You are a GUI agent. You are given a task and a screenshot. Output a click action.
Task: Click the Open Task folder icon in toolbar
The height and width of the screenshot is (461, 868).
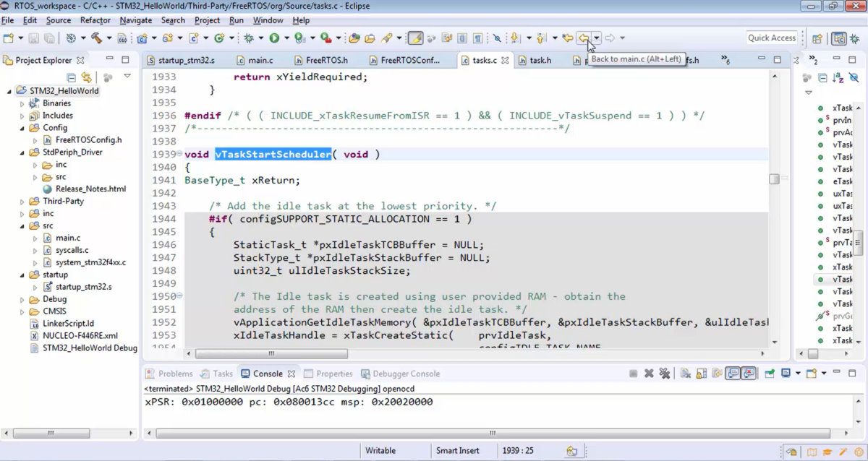370,38
